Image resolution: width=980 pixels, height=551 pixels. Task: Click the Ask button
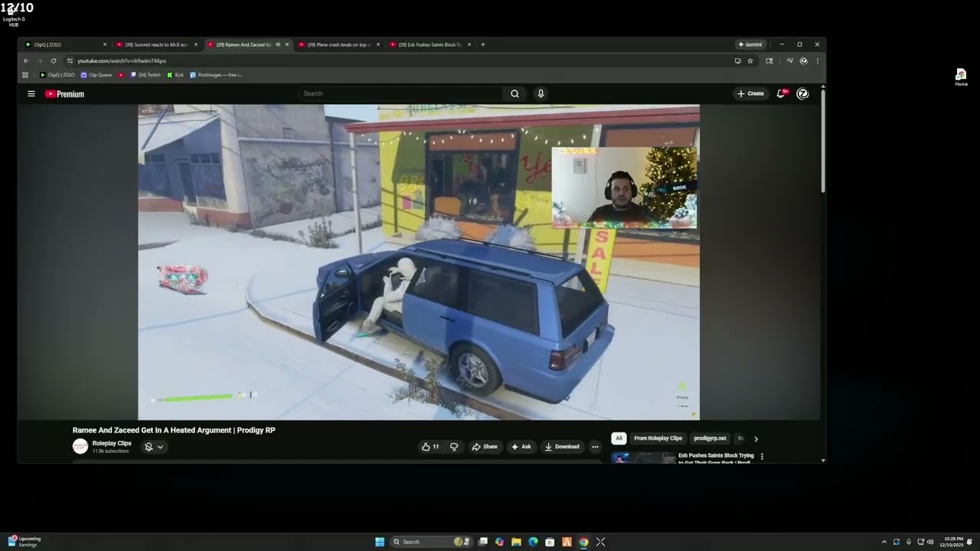click(x=521, y=447)
